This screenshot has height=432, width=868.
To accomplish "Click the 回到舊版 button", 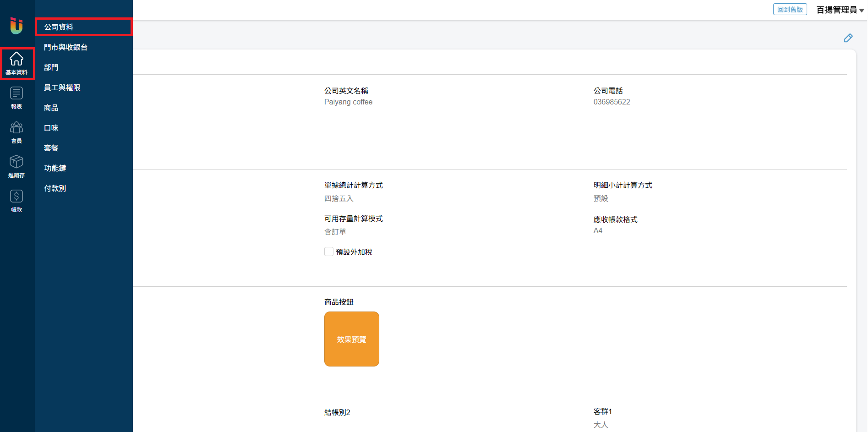I will (x=790, y=10).
